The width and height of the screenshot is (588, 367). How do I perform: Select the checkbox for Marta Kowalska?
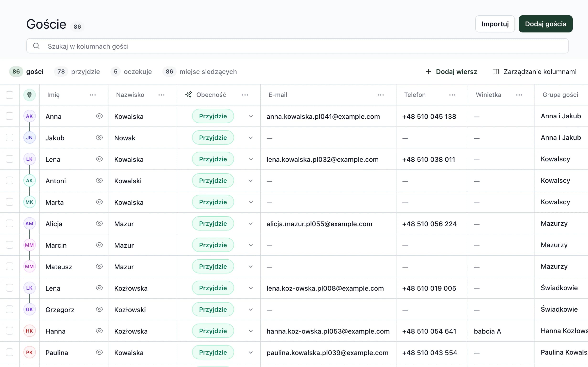10,202
